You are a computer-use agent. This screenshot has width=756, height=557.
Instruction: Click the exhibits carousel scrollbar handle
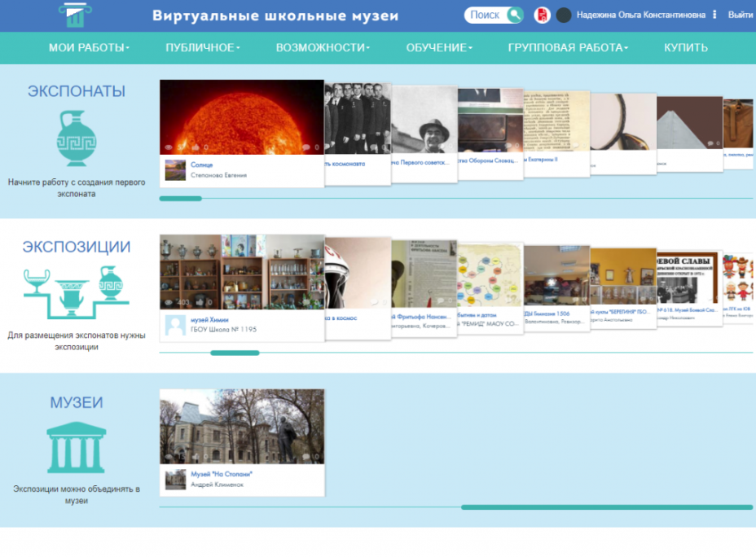(x=180, y=199)
